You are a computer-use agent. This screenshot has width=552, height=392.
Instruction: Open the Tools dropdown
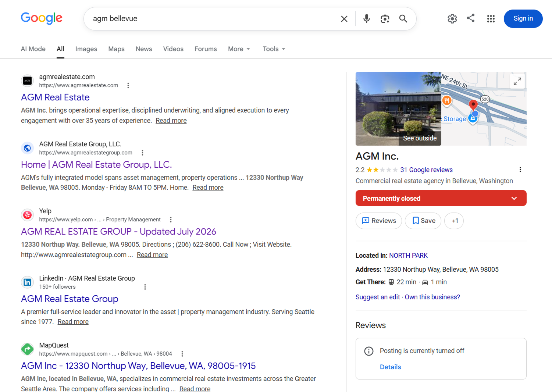tap(274, 49)
